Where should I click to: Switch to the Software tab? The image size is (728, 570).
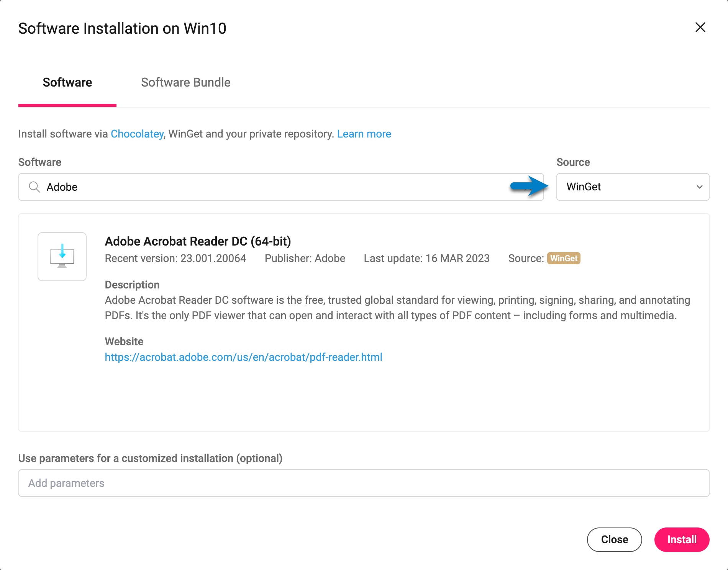[67, 82]
